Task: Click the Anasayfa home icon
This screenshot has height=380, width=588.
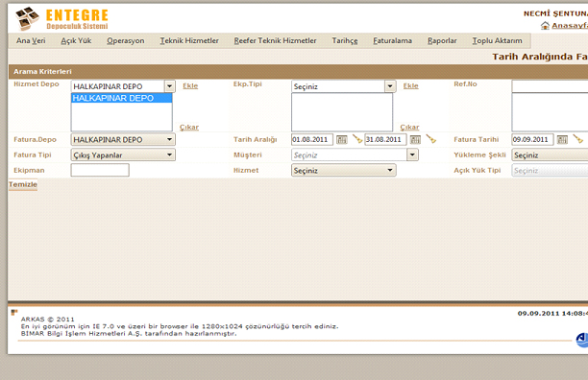Action: (x=545, y=26)
